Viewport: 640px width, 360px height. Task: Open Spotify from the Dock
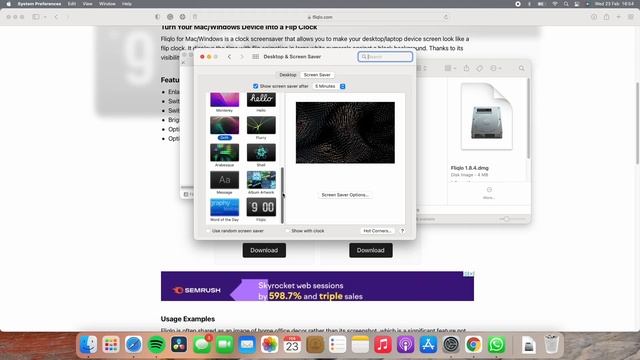click(156, 345)
